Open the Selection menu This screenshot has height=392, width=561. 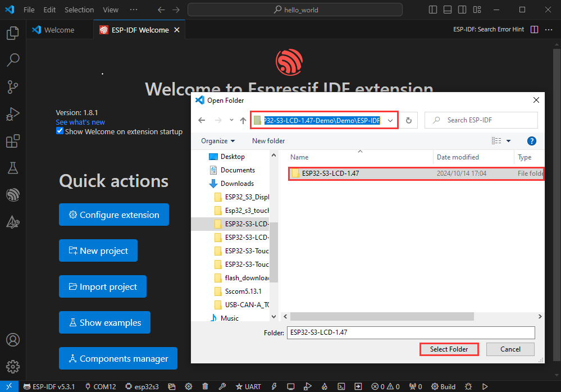(x=79, y=10)
